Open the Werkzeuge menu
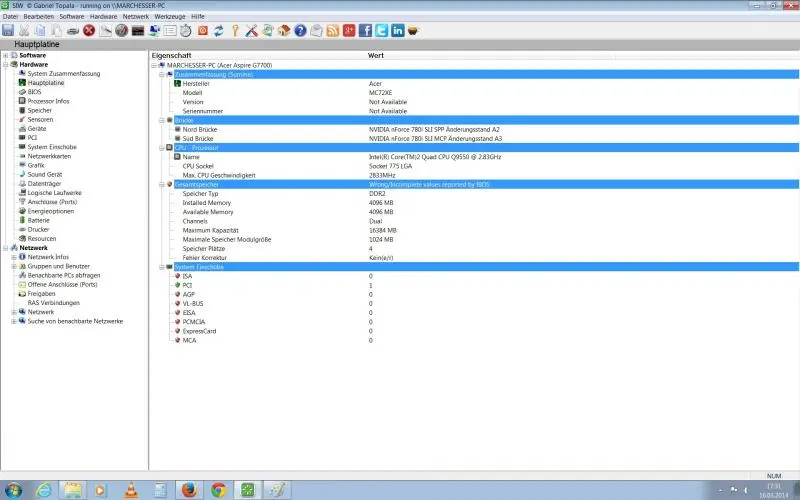Screen dimensions: 800x500 click(x=170, y=17)
